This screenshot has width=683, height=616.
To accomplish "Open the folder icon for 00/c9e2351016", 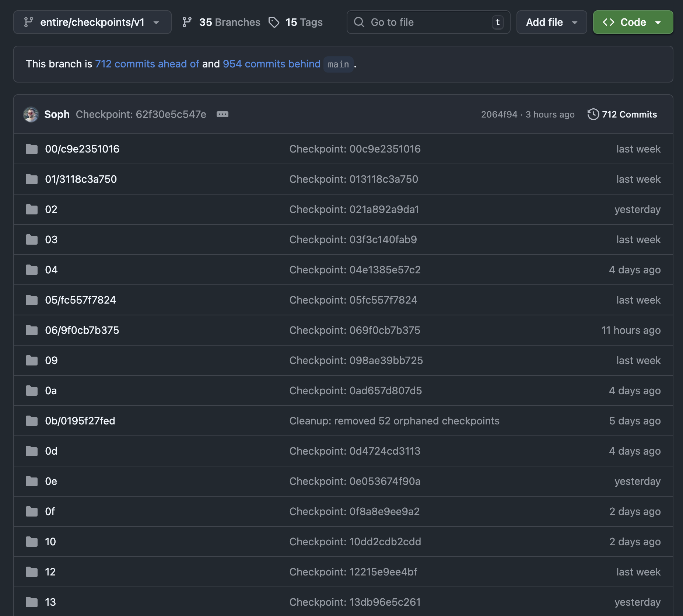I will pyautogui.click(x=31, y=149).
